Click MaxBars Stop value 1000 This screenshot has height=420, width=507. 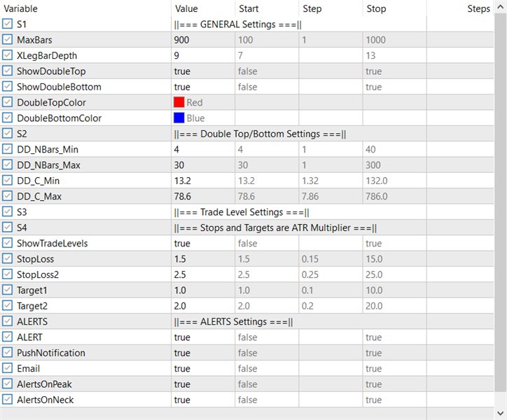click(x=376, y=40)
